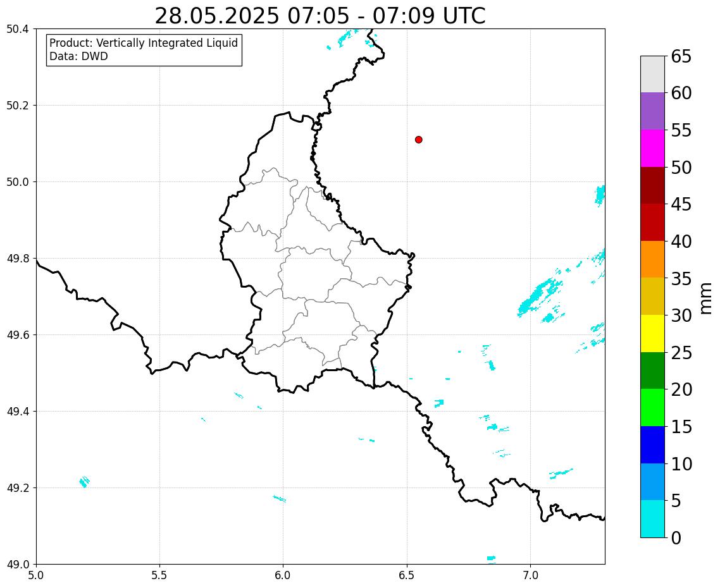Select the cyan 0-5 mm colorbar segment
720x588 pixels.
pos(652,518)
